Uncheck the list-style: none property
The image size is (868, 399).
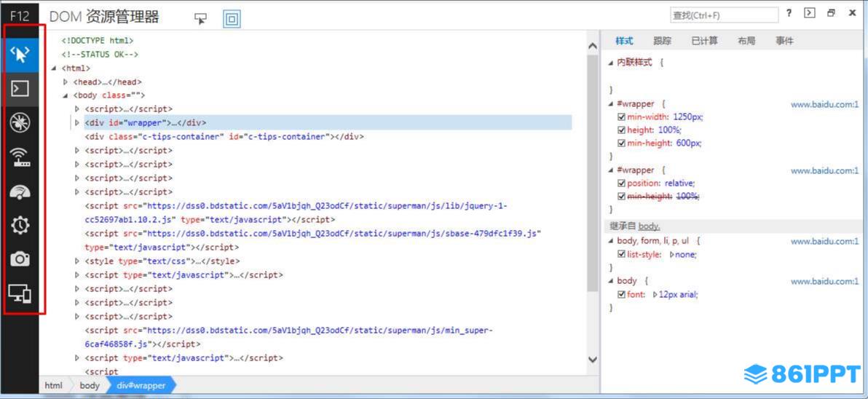pos(621,255)
